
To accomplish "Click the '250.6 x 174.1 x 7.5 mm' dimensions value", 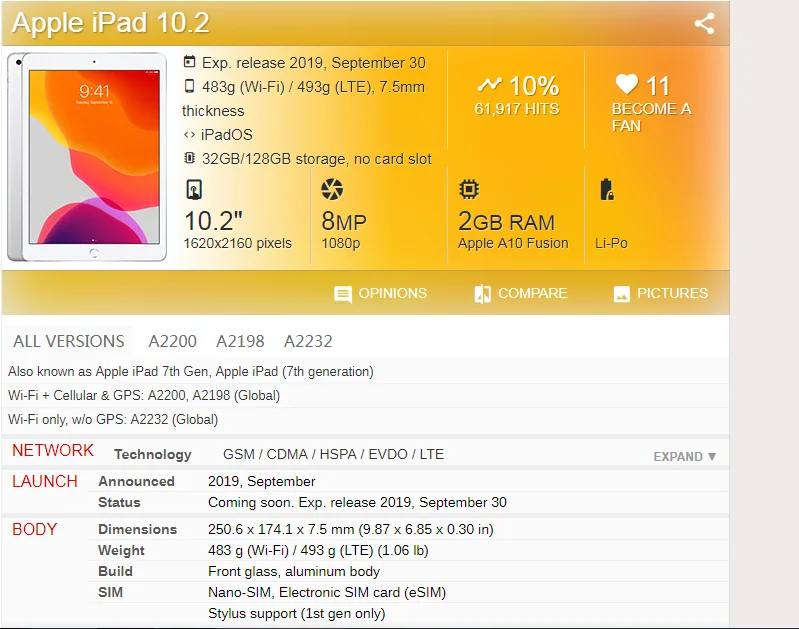I will [351, 529].
